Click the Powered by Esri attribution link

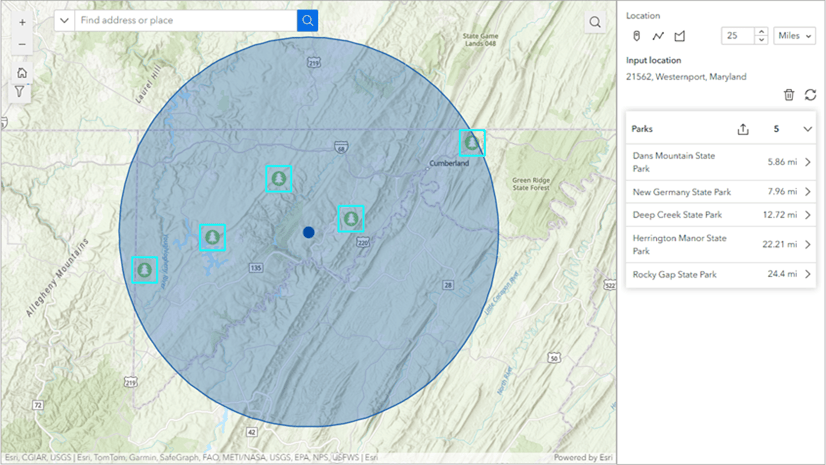(x=583, y=458)
